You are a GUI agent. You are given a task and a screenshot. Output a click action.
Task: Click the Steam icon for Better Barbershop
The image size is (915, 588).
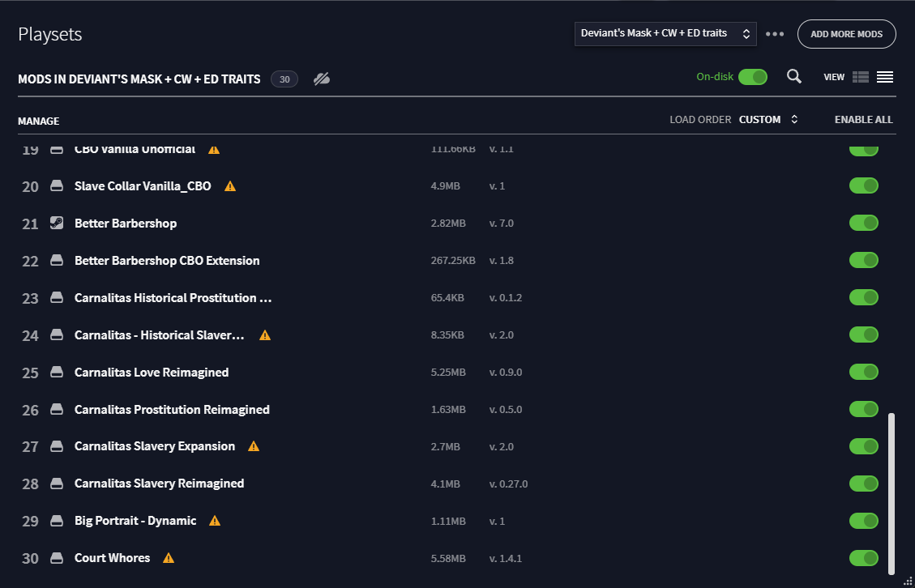pos(57,223)
